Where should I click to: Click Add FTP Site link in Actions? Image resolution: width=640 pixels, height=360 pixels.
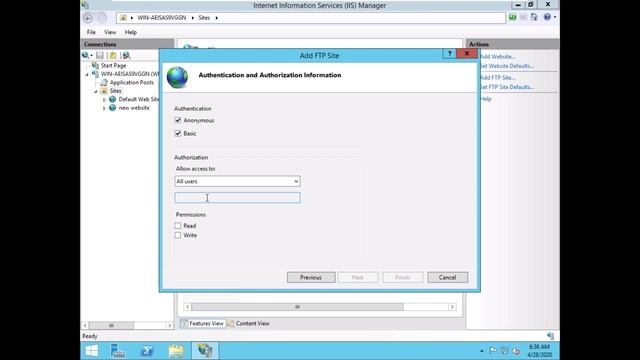498,78
